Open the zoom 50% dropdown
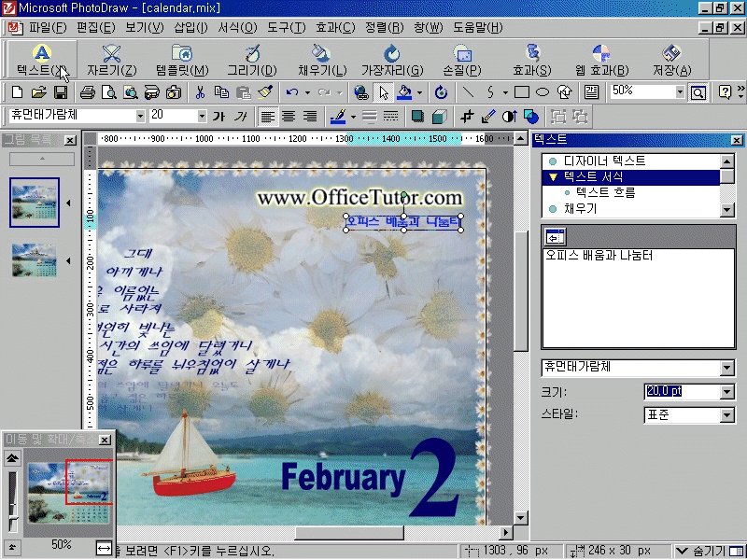 (x=680, y=91)
